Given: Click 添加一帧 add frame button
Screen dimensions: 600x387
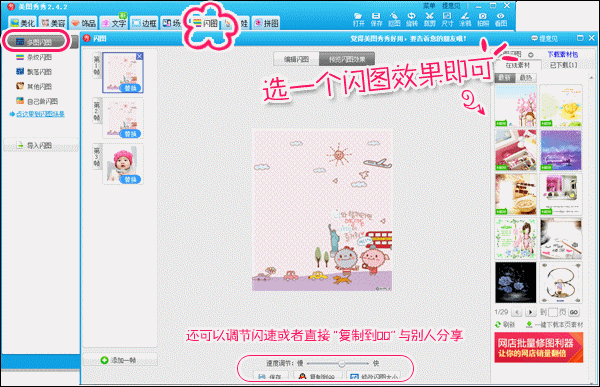Looking at the screenshot, I should click(x=119, y=360).
